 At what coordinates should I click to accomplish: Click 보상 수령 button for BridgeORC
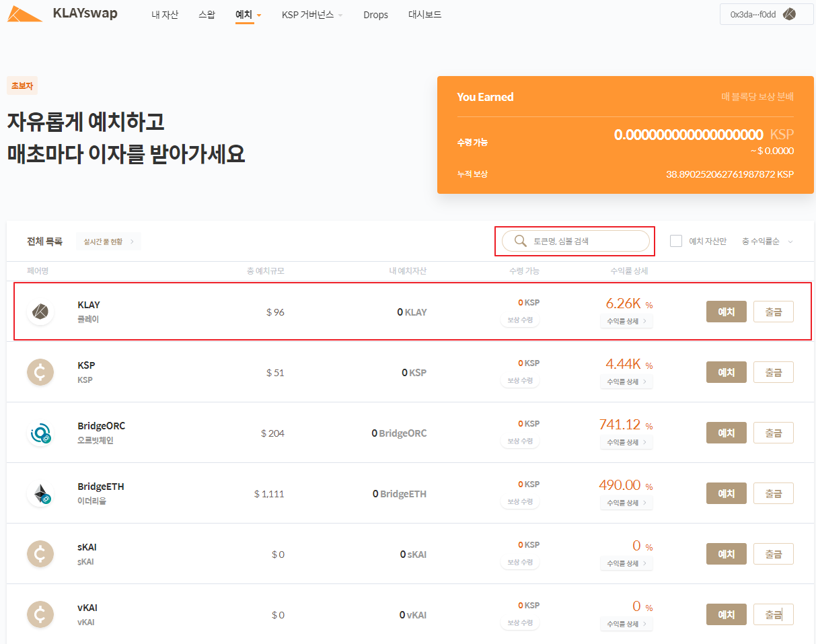point(519,441)
